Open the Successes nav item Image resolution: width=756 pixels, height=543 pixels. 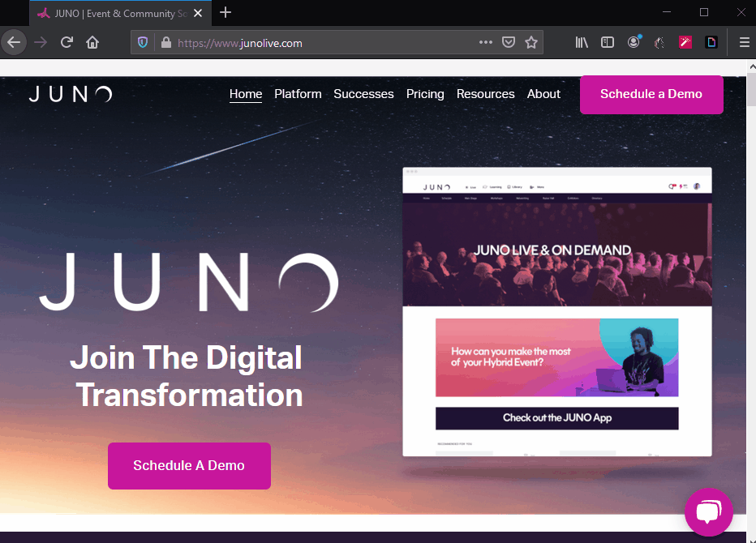tap(363, 94)
